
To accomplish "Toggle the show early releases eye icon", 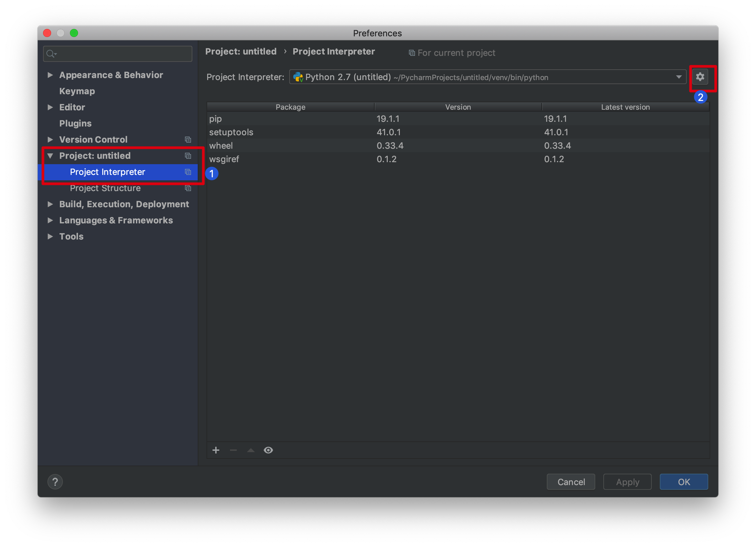I will pyautogui.click(x=268, y=450).
